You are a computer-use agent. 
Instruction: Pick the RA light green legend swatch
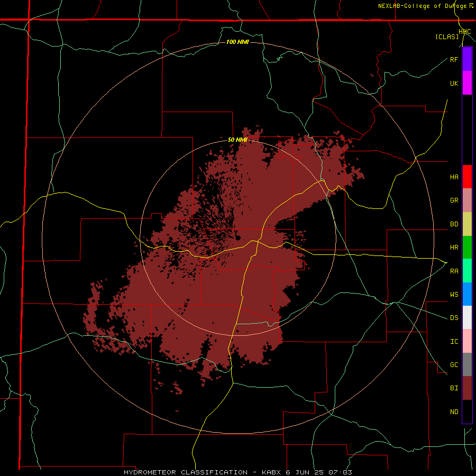[467, 271]
